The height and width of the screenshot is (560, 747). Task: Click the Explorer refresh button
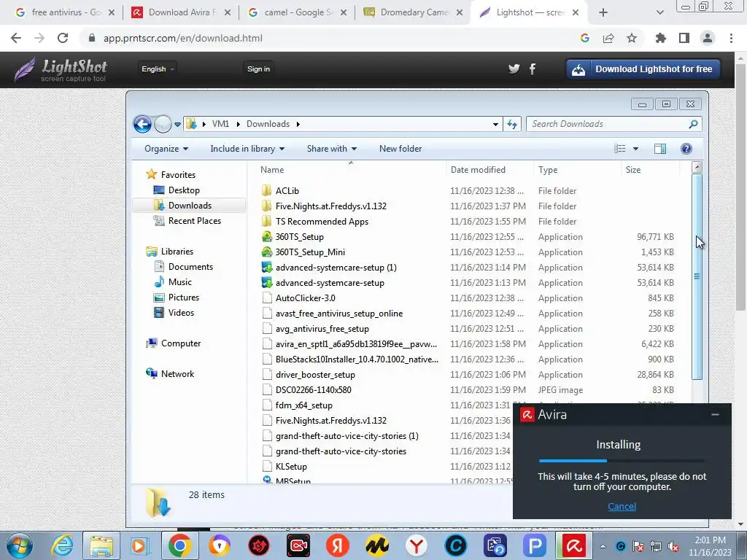point(512,124)
